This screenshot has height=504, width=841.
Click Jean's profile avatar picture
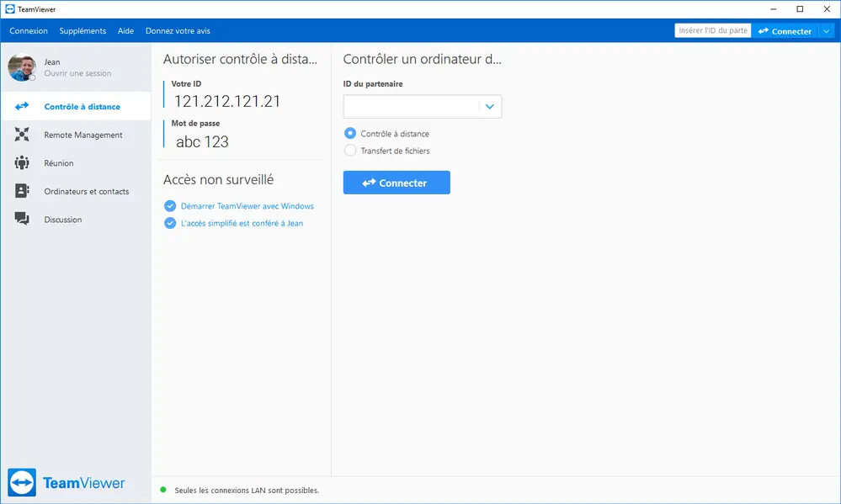click(x=21, y=67)
